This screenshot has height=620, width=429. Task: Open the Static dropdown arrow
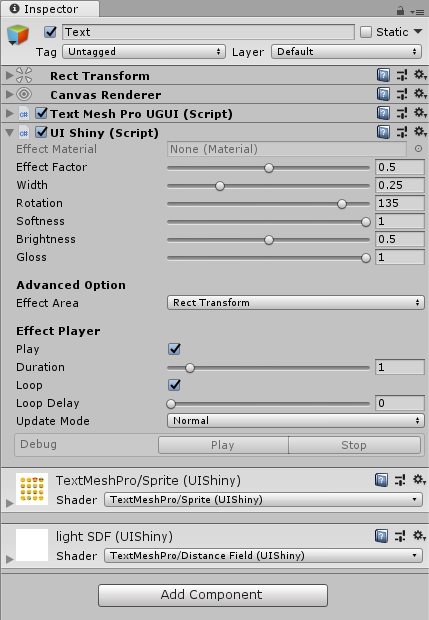point(418,31)
